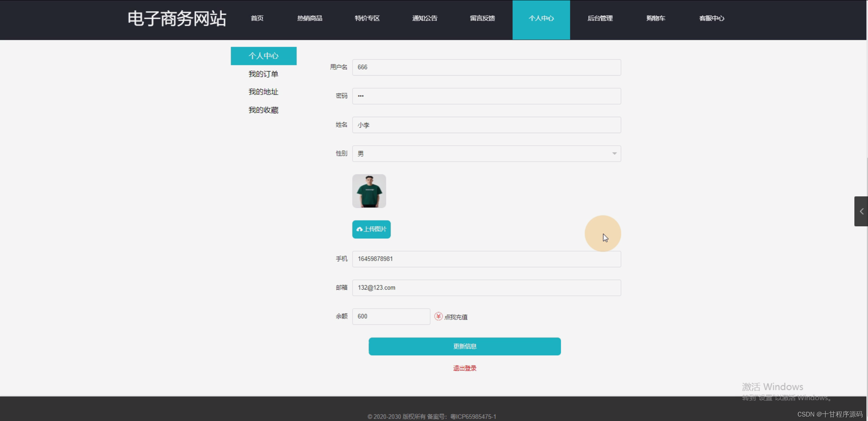
Task: Click the 用户名 input field
Action: click(x=486, y=67)
